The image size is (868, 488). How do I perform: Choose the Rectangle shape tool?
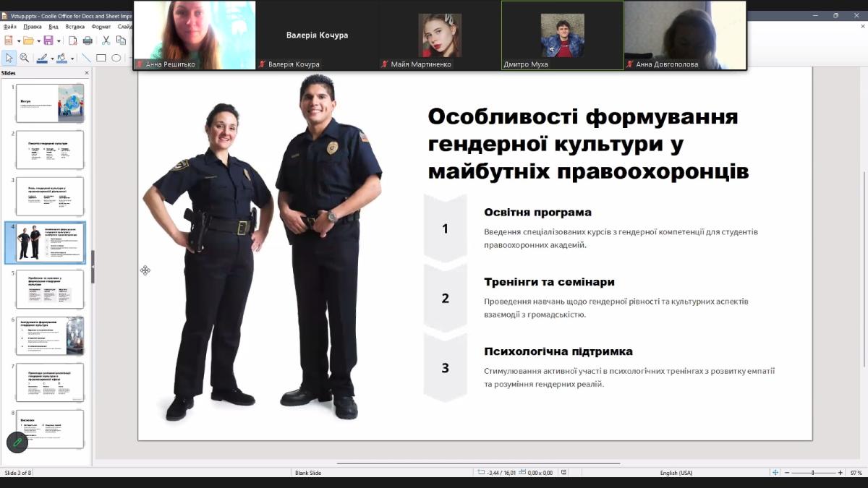[x=101, y=58]
